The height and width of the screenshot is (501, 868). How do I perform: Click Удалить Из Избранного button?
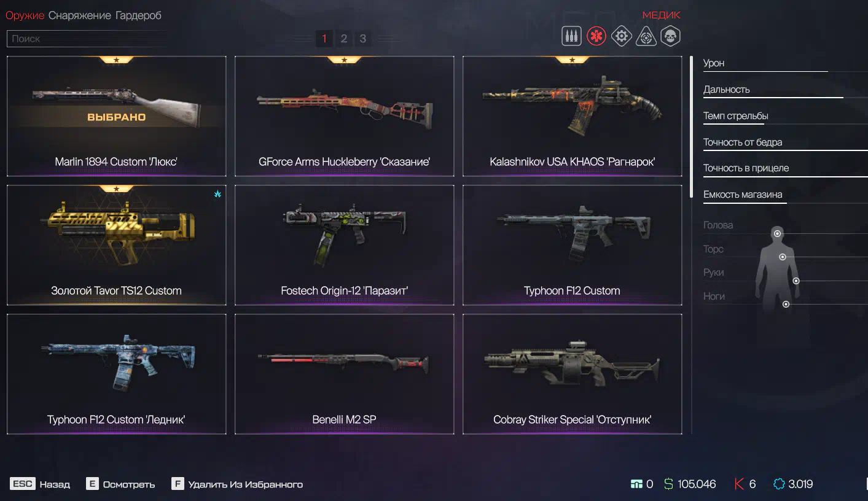pyautogui.click(x=237, y=484)
